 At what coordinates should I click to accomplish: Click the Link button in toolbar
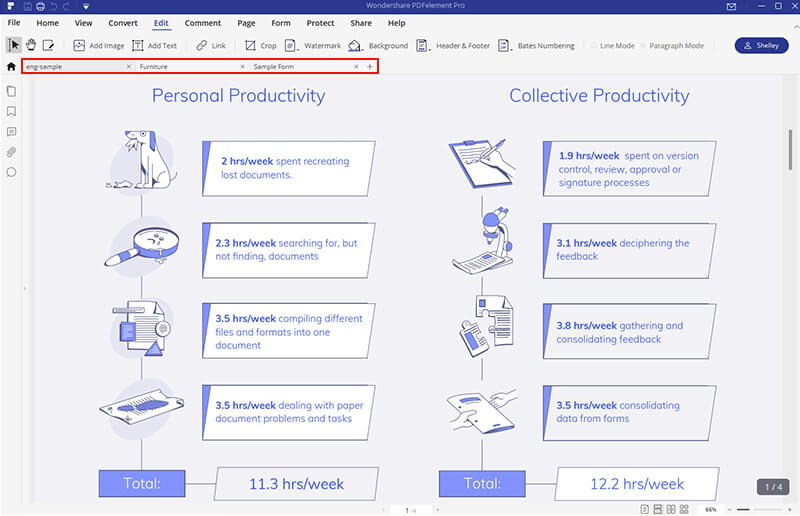[x=210, y=45]
